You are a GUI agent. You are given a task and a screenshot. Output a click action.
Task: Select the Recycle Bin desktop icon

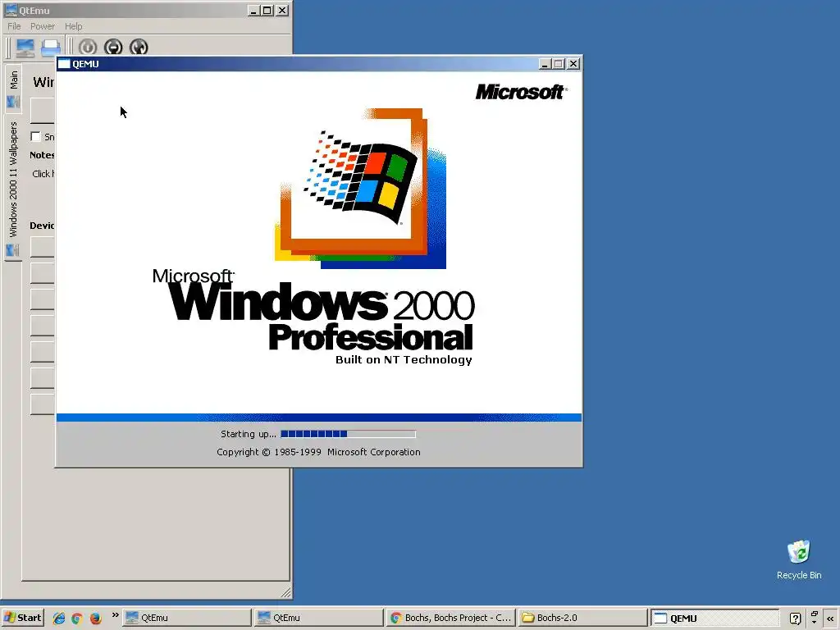799,559
